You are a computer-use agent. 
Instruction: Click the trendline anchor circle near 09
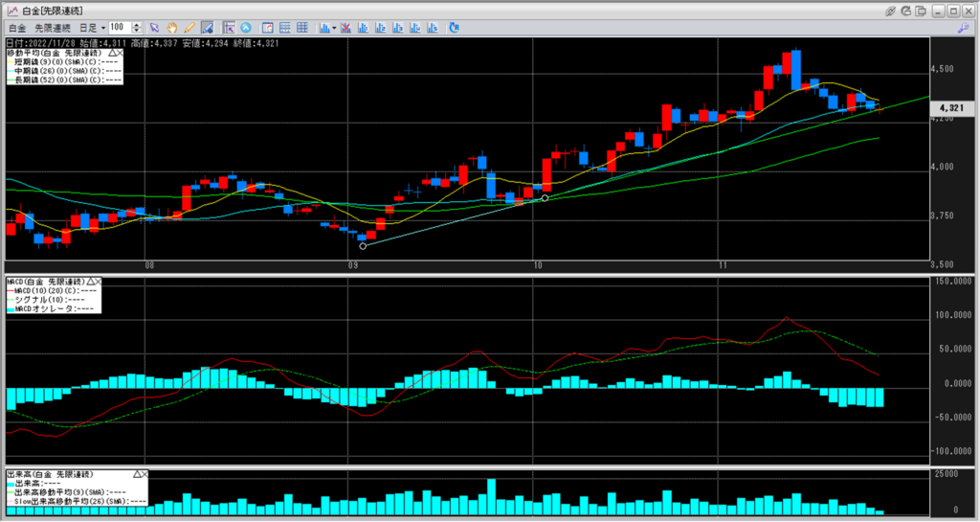point(363,246)
